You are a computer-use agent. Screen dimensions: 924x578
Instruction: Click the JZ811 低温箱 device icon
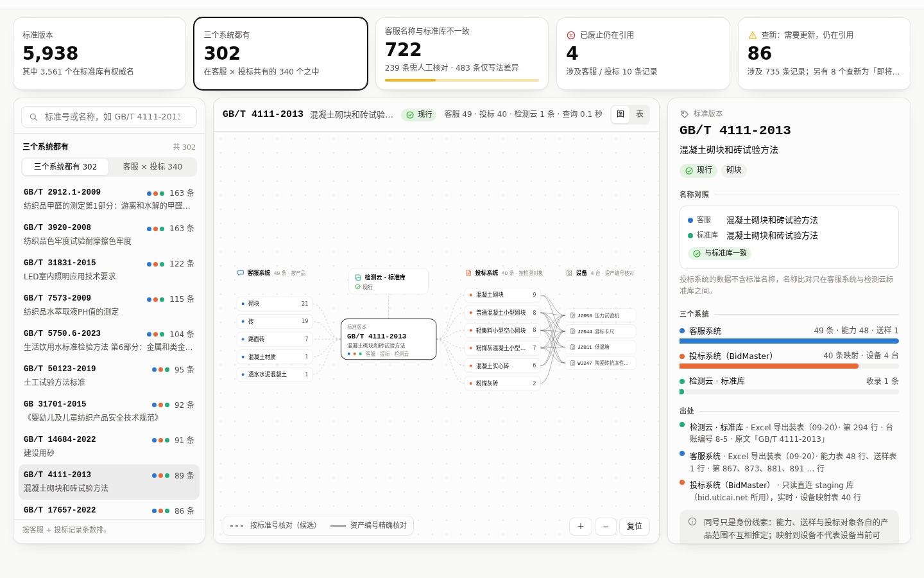click(x=572, y=347)
